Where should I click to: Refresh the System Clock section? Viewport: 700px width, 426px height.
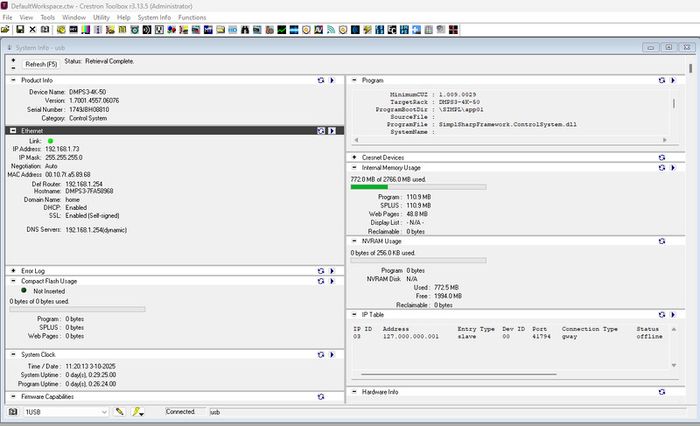point(321,354)
